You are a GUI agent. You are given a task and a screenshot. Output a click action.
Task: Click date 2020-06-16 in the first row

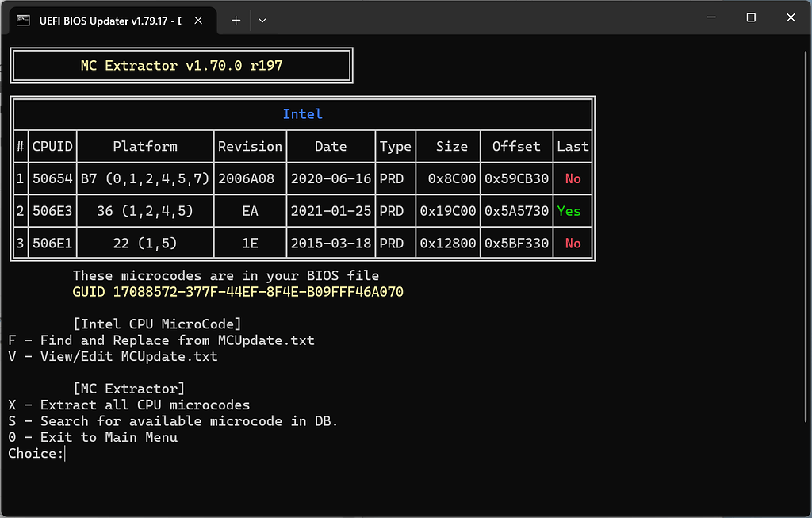pyautogui.click(x=331, y=178)
